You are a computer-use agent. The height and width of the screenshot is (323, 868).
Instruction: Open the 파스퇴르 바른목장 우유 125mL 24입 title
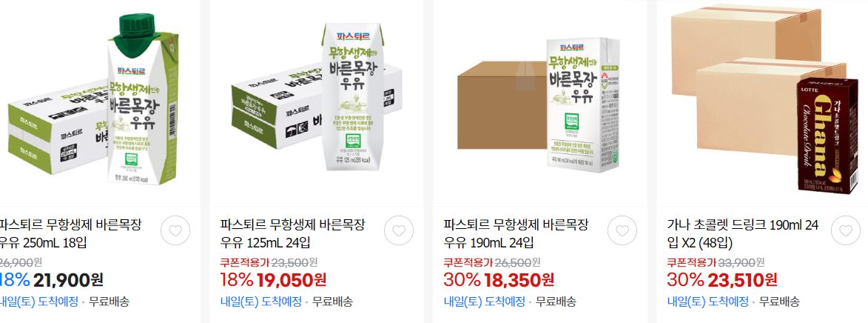tap(293, 233)
